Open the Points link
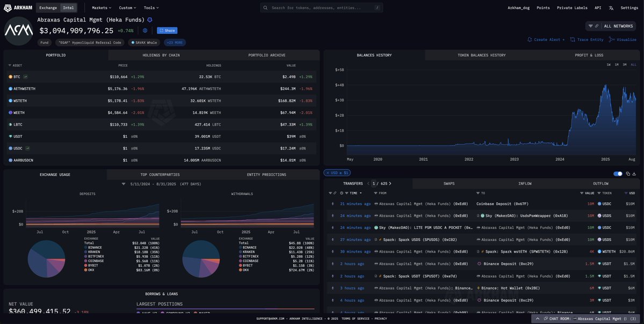Screen dimensions: 644x324 (543, 8)
